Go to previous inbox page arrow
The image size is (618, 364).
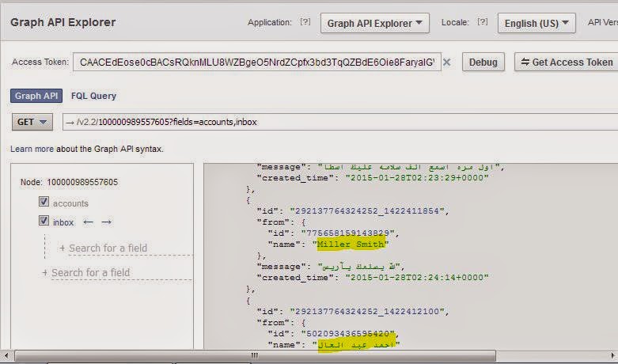pos(89,222)
